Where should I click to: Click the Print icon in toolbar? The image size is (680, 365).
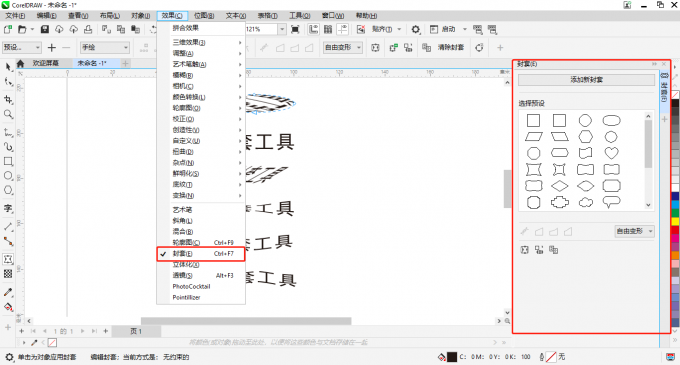(88, 29)
